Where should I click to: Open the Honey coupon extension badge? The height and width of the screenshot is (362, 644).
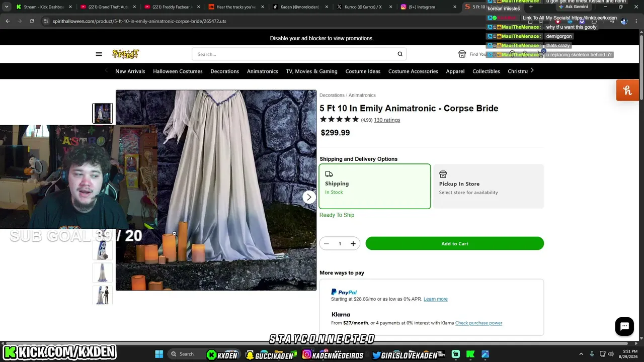click(627, 90)
